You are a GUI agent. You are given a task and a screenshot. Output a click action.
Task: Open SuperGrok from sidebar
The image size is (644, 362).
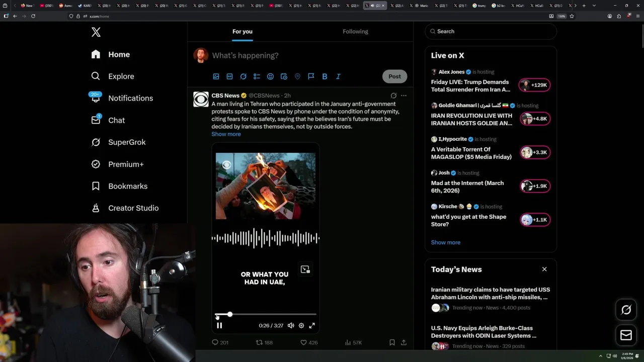(x=118, y=142)
